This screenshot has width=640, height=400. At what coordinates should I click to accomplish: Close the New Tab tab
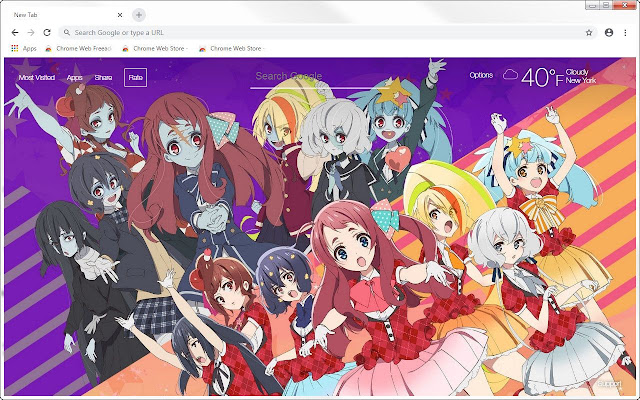(x=120, y=15)
